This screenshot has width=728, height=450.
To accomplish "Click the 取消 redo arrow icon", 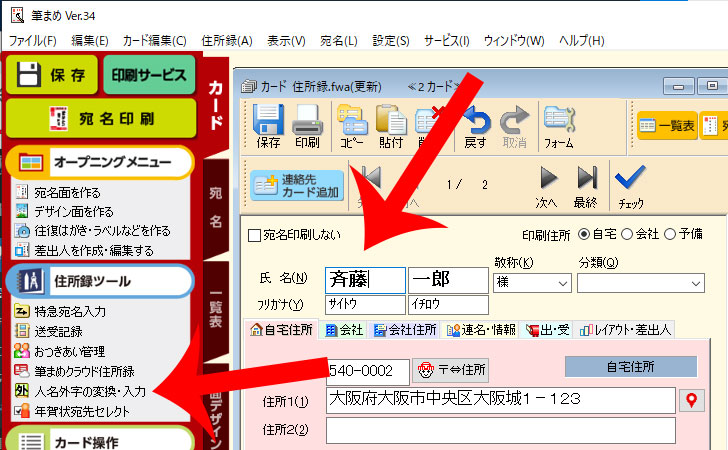I will (x=514, y=126).
